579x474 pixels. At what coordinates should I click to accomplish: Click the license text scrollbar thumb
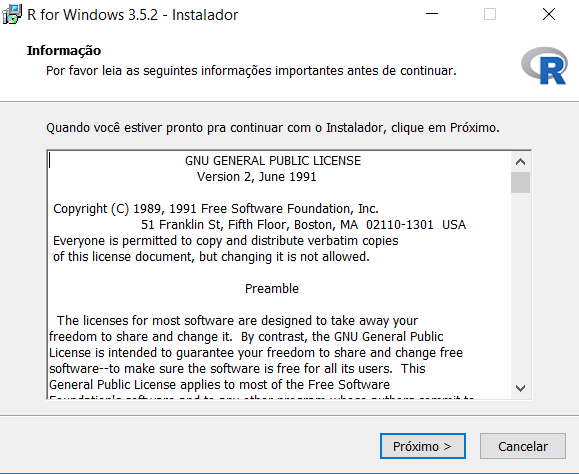coord(520,182)
